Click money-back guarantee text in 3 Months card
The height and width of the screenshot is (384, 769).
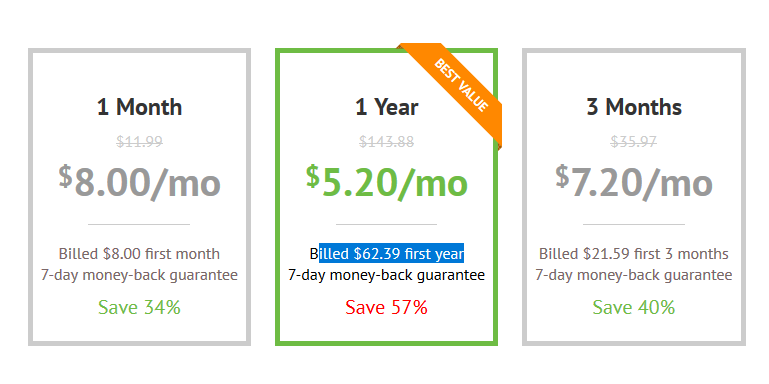634,275
